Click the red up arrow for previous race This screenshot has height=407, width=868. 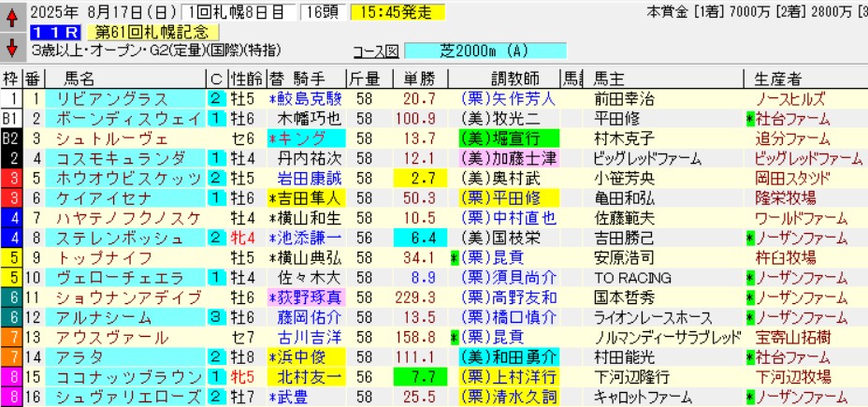point(10,15)
